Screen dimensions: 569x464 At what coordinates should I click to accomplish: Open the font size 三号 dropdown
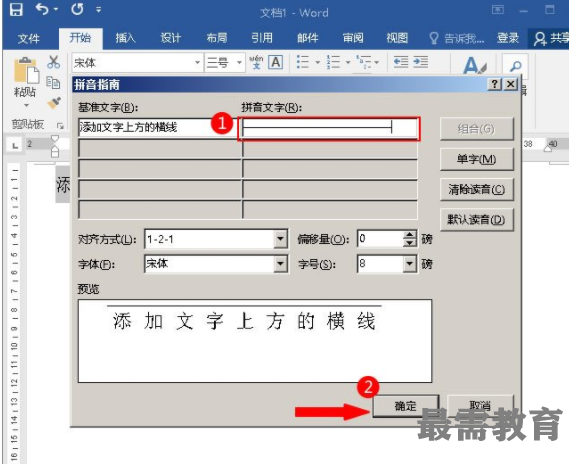pyautogui.click(x=239, y=62)
